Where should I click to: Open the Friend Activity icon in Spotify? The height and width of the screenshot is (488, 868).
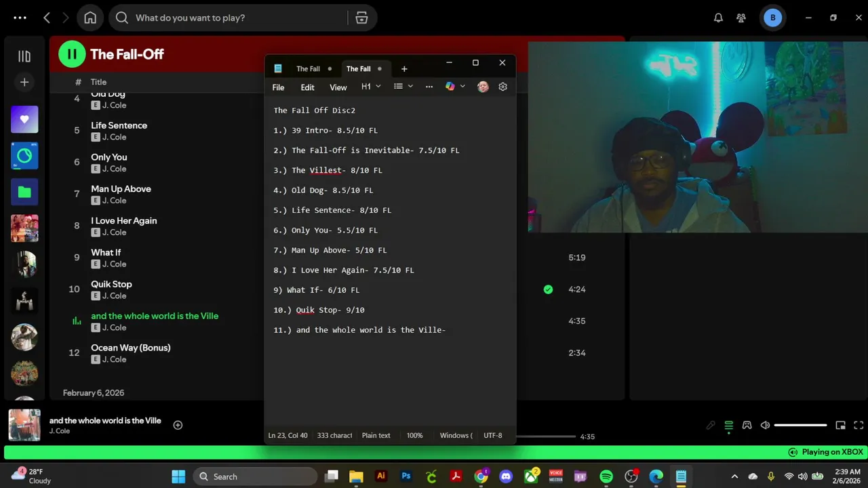tap(741, 18)
